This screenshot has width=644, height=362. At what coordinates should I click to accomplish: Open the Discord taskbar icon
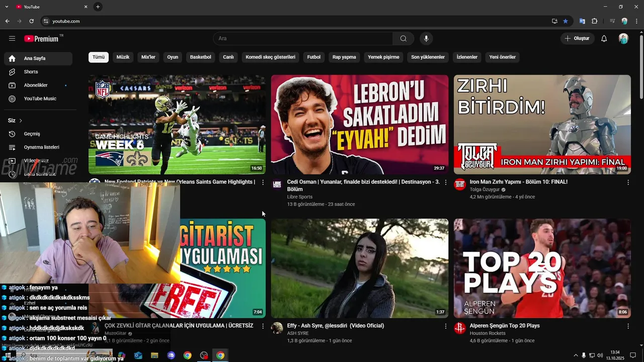[x=171, y=355]
